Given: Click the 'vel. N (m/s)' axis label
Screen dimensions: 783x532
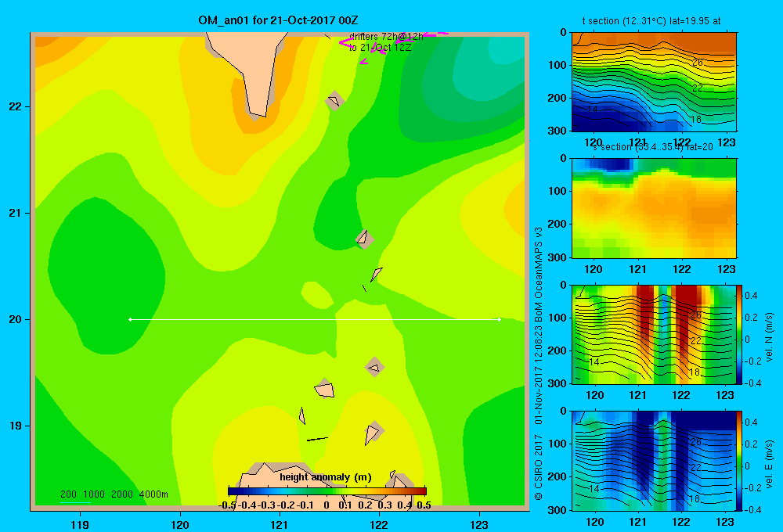Looking at the screenshot, I should coord(769,337).
